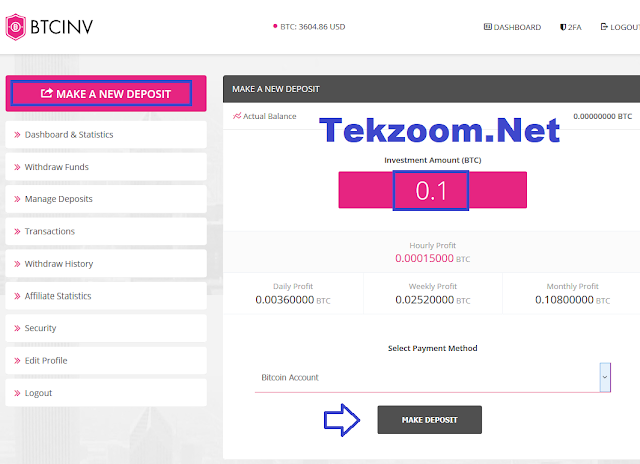Click the BTCINV shield logo
Screen dimensions: 640x464
point(16,27)
